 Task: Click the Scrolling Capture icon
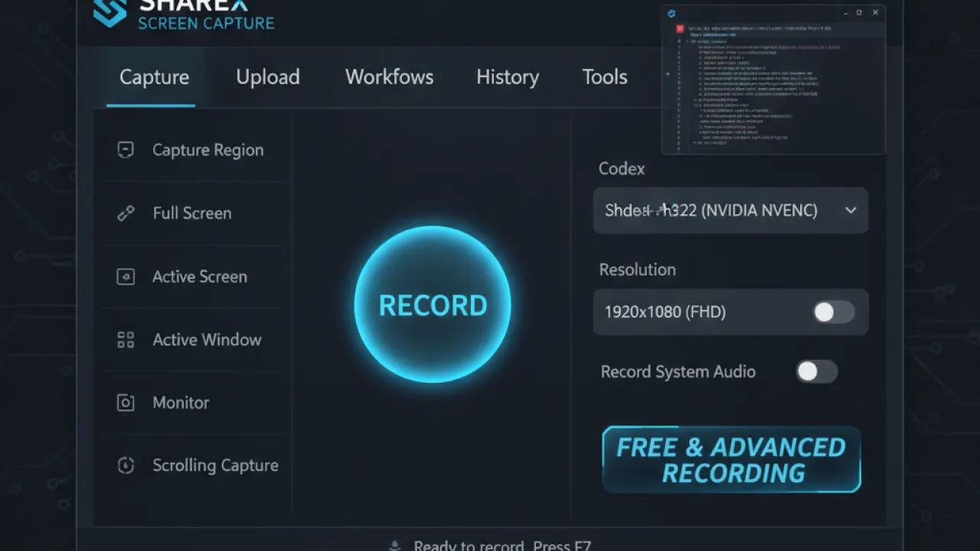[126, 465]
